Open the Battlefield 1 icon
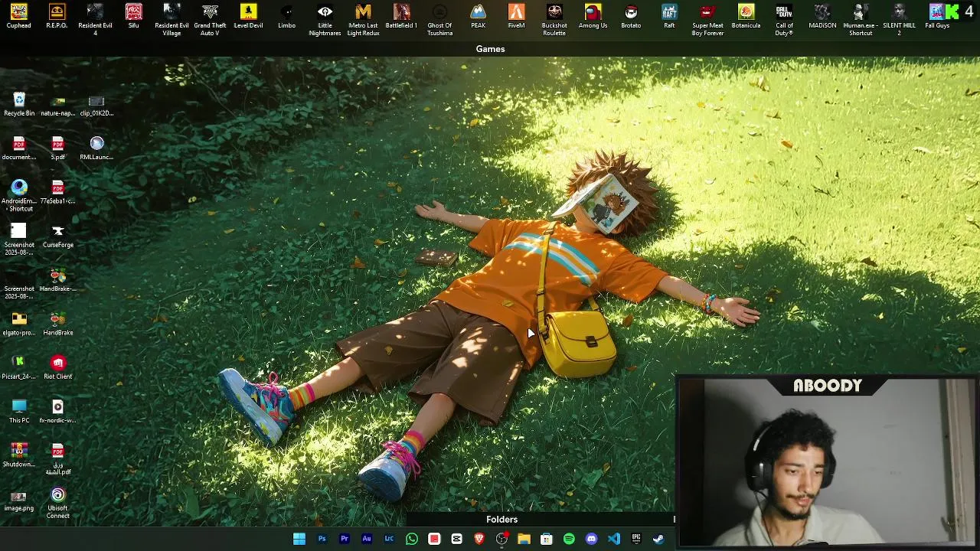980x551 pixels. (401, 16)
